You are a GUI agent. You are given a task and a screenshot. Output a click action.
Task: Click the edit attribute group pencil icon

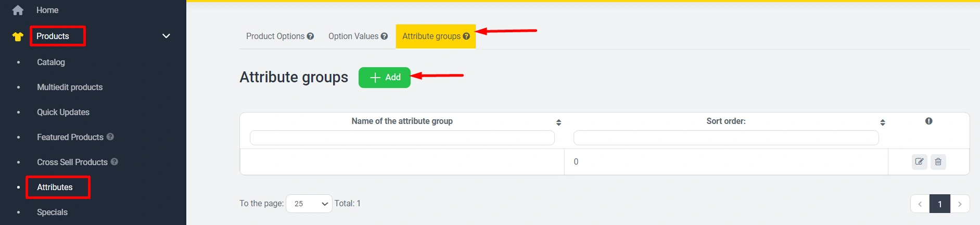[x=920, y=161]
